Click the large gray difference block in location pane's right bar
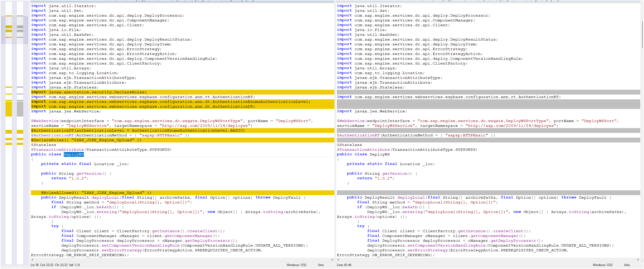 pos(20,108)
